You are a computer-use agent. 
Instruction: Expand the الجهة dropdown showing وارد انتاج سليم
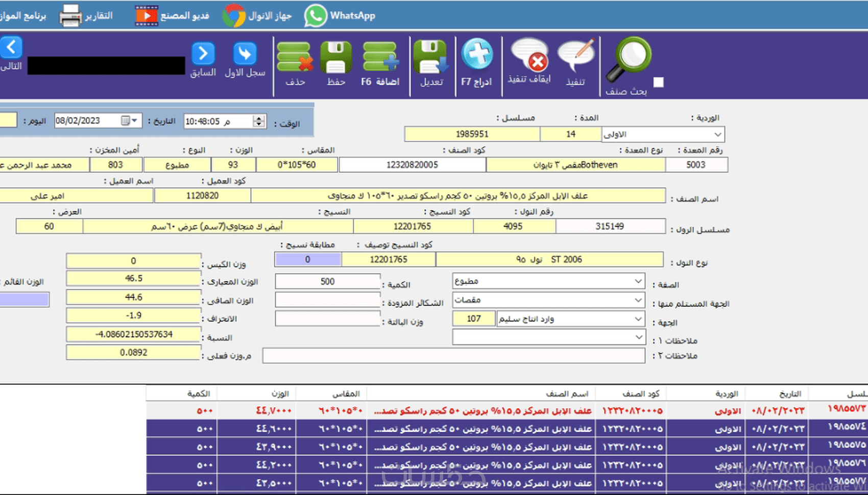pos(638,319)
